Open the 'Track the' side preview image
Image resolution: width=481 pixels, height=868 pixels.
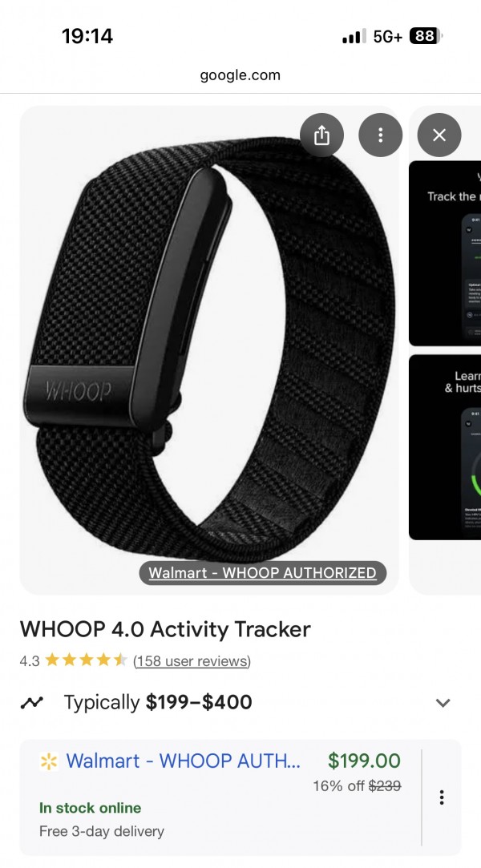[445, 253]
